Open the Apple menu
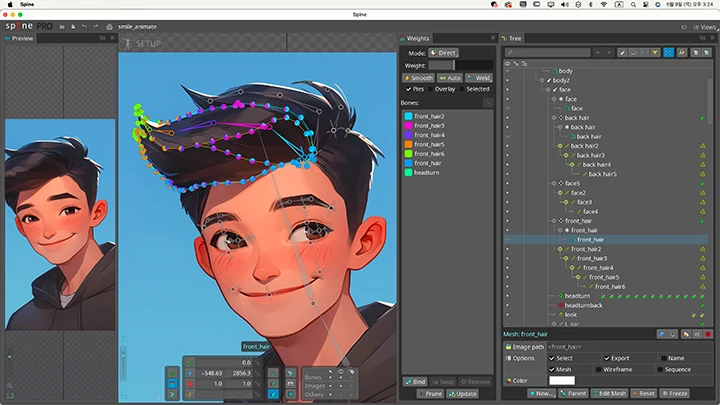Screen dimensions: 720x405 tap(10, 4)
